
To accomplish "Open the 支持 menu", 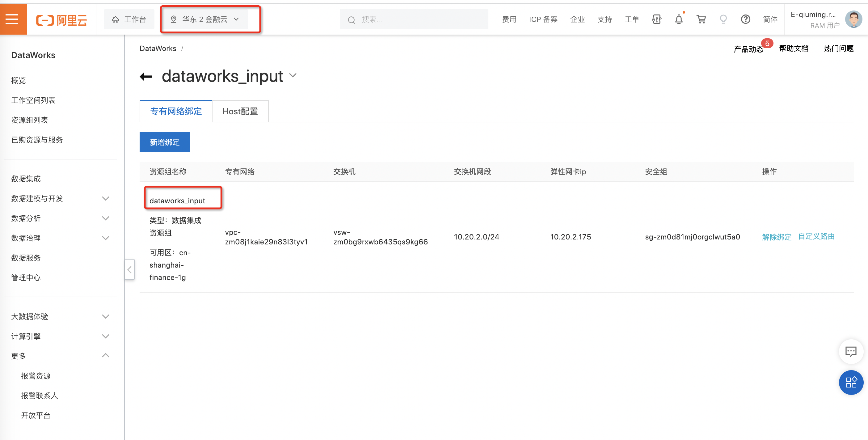I will [x=605, y=19].
